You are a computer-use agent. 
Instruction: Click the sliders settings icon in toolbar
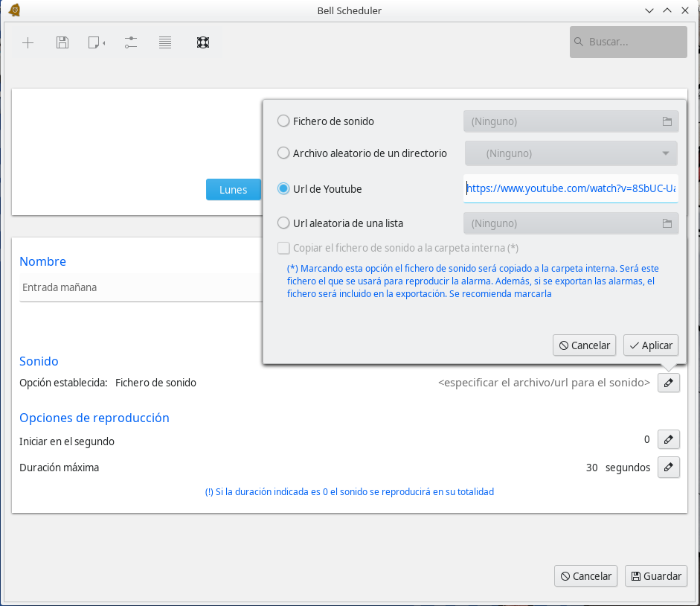tap(131, 42)
